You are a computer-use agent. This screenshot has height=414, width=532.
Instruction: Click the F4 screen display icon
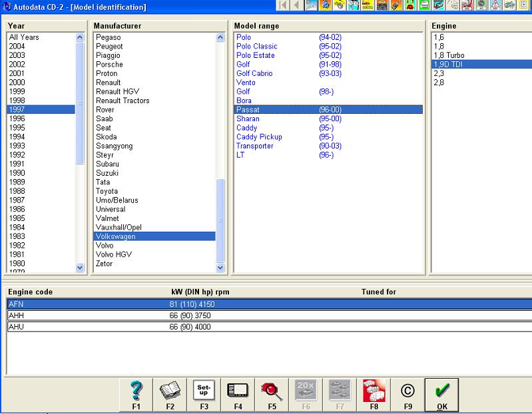tap(238, 395)
